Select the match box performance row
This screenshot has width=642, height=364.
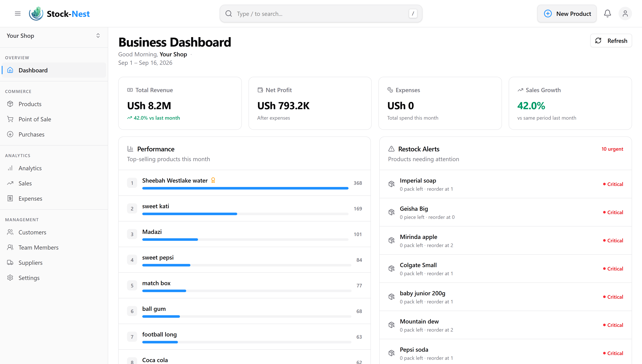[x=244, y=286]
